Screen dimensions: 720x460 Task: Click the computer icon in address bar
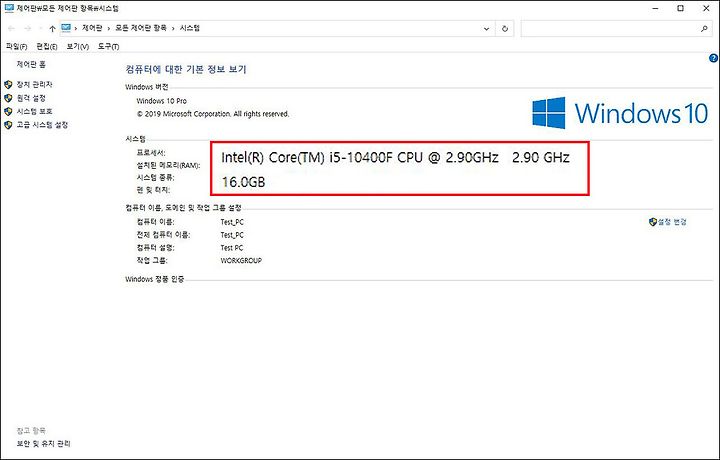point(66,28)
